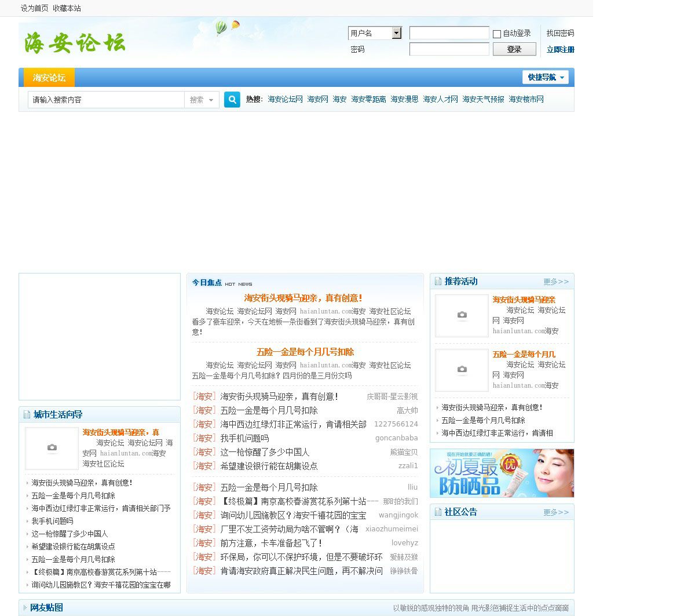Viewport: 695px width, 616px height.
Task: Open the 用户名 login type dropdown
Action: pyautogui.click(x=396, y=33)
